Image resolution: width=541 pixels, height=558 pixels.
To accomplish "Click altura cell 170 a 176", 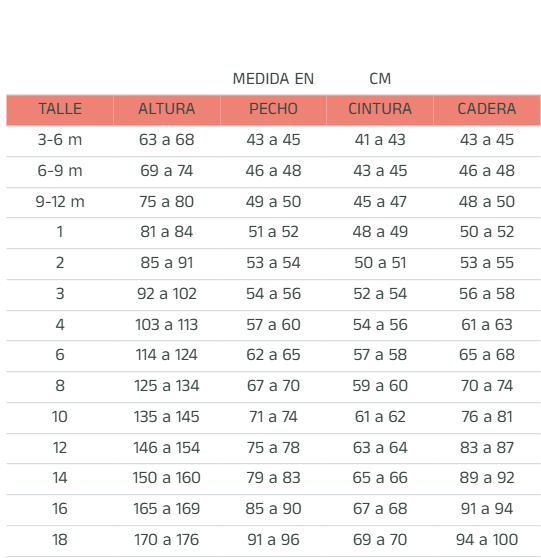I will [167, 539].
